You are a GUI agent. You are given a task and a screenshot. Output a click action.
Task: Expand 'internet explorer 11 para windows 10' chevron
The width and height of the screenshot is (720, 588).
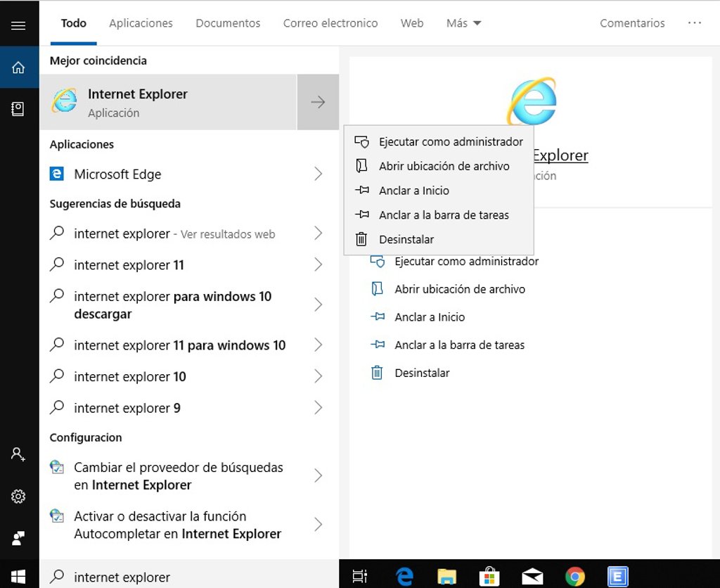(x=319, y=345)
